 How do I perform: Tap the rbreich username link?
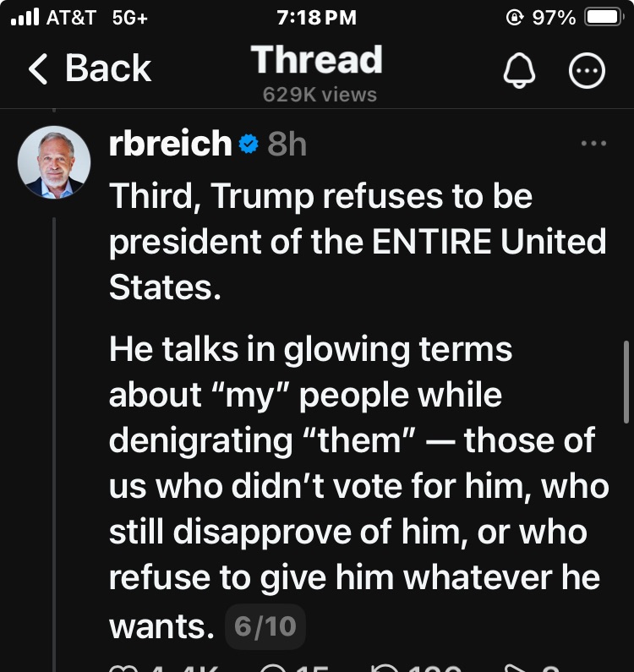[x=170, y=145]
